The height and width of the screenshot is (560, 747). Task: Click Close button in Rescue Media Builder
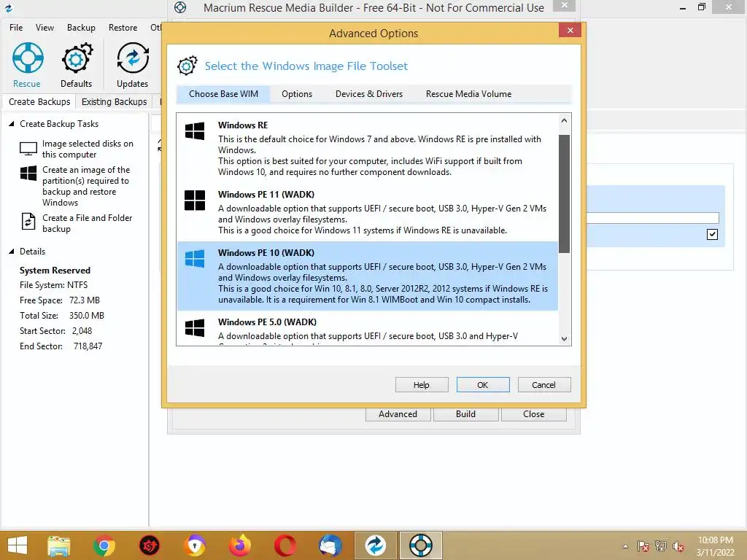(x=533, y=414)
